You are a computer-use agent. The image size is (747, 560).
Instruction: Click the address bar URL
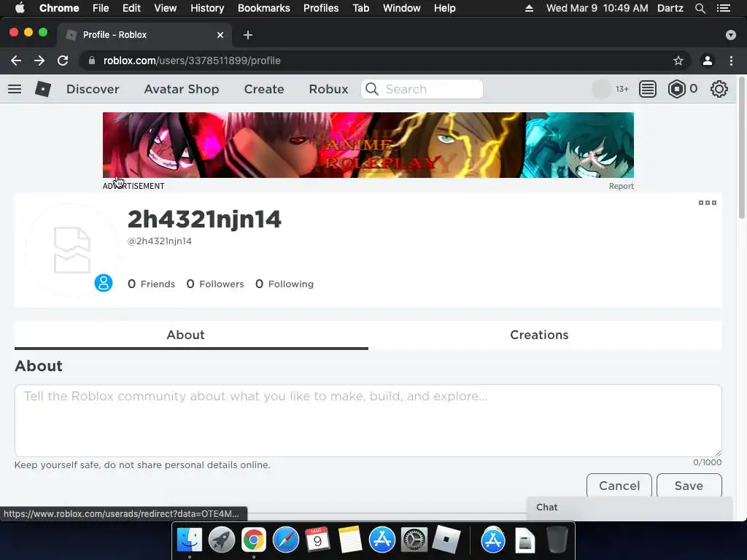(192, 61)
